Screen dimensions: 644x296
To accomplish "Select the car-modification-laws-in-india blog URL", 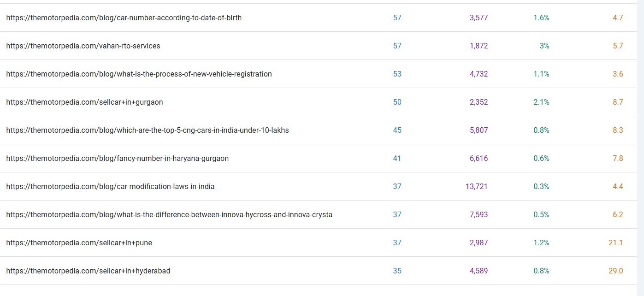I will coord(110,186).
